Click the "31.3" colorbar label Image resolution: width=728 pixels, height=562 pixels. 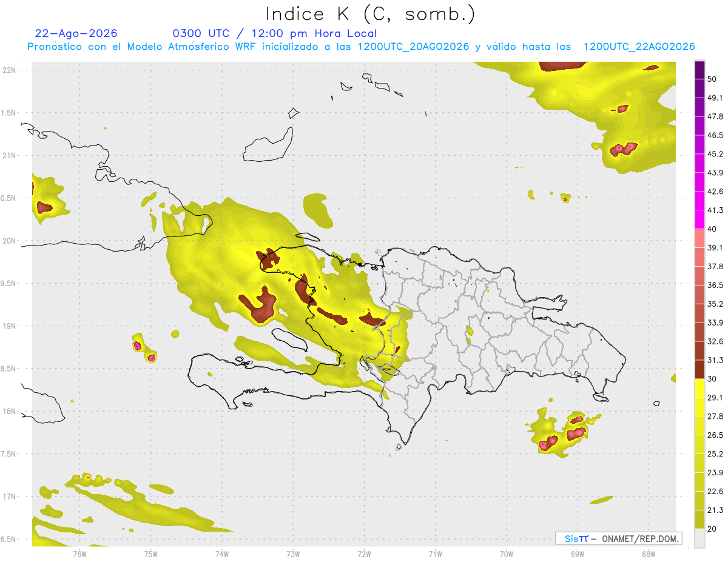(715, 360)
